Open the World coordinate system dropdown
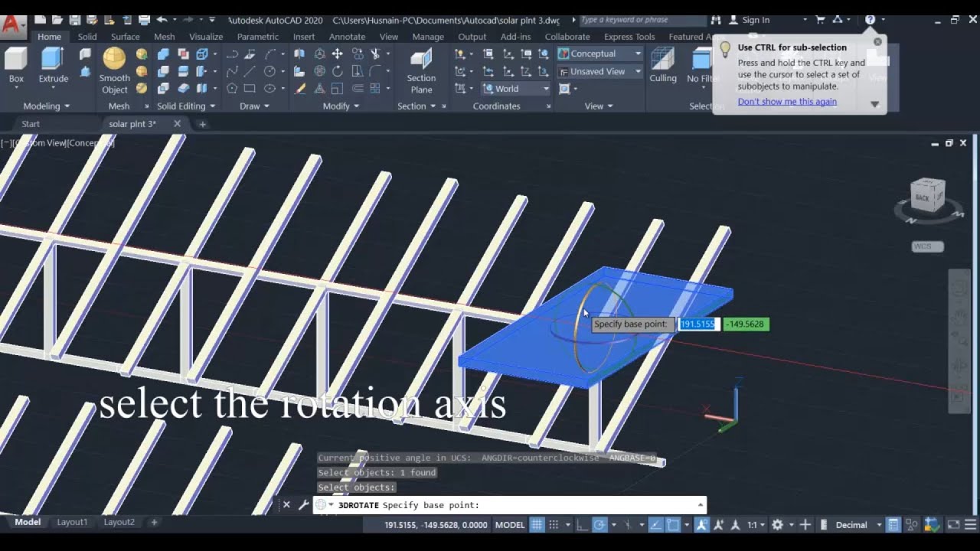The image size is (980, 551). click(516, 89)
